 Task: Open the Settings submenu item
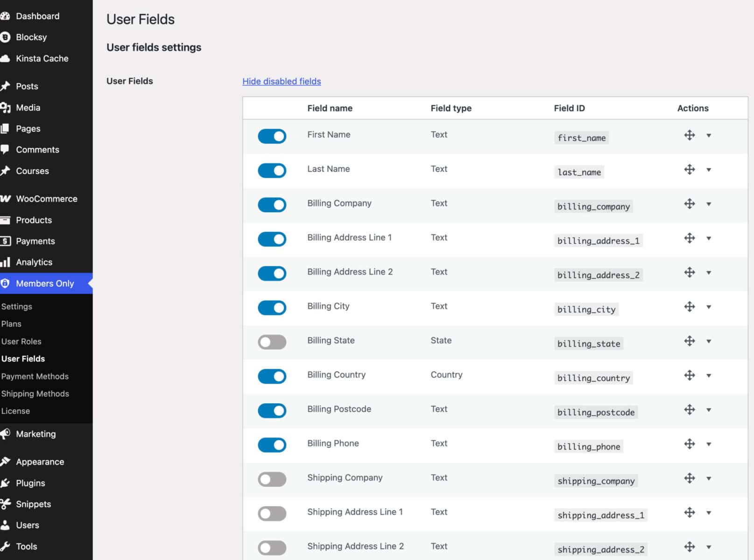[17, 307]
